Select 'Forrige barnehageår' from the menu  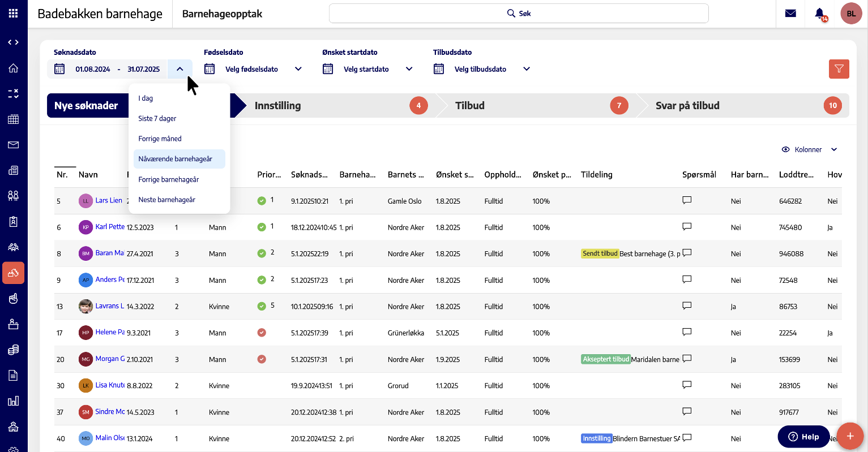coord(169,179)
